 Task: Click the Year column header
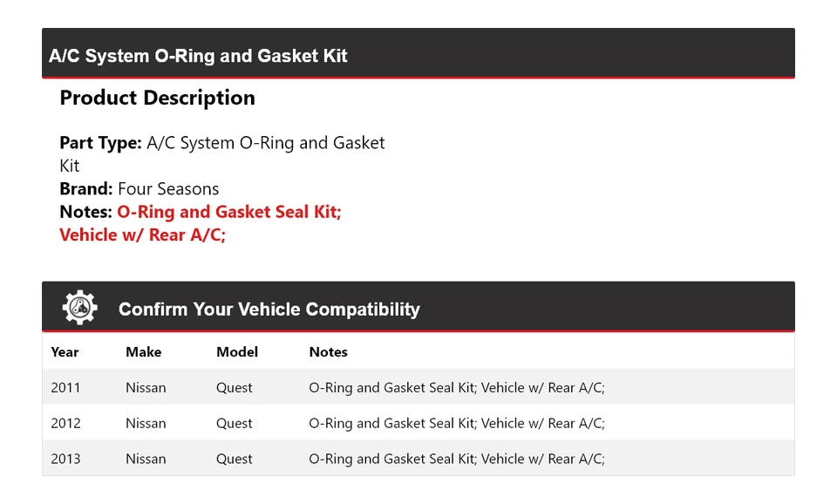pyautogui.click(x=65, y=352)
